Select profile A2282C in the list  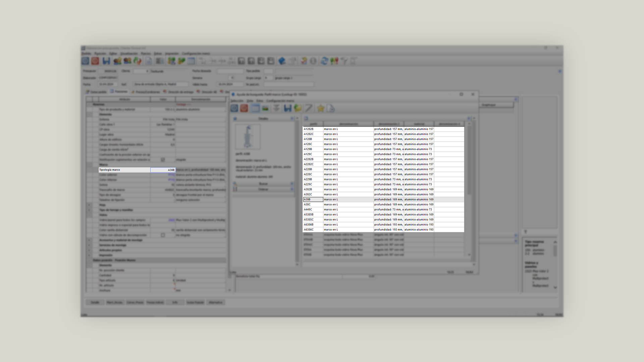(x=313, y=164)
